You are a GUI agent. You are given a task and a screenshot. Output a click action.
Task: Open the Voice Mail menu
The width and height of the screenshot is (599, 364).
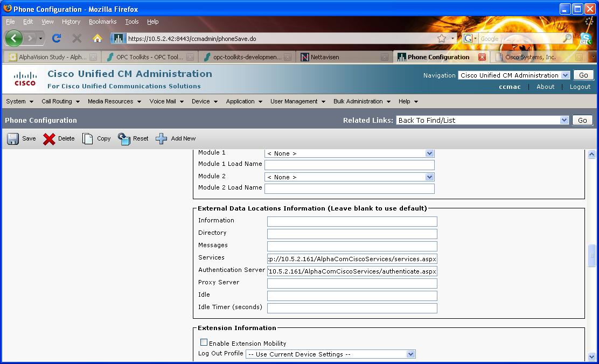point(166,101)
